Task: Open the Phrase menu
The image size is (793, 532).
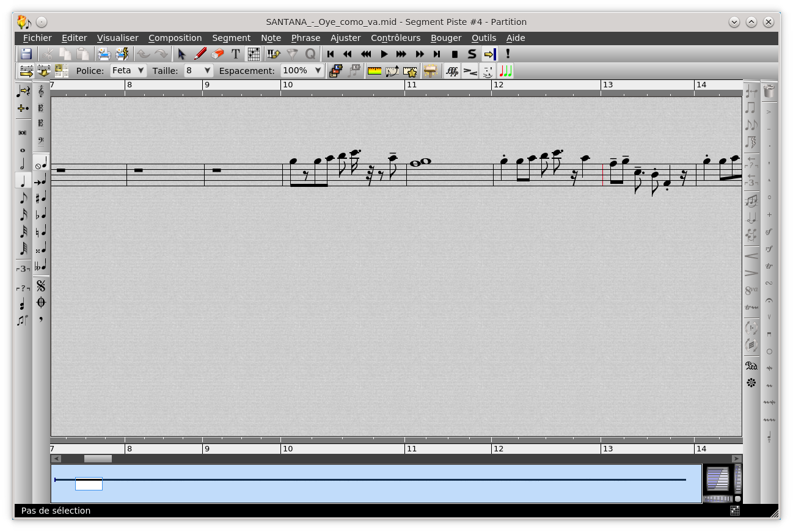Action: point(305,38)
